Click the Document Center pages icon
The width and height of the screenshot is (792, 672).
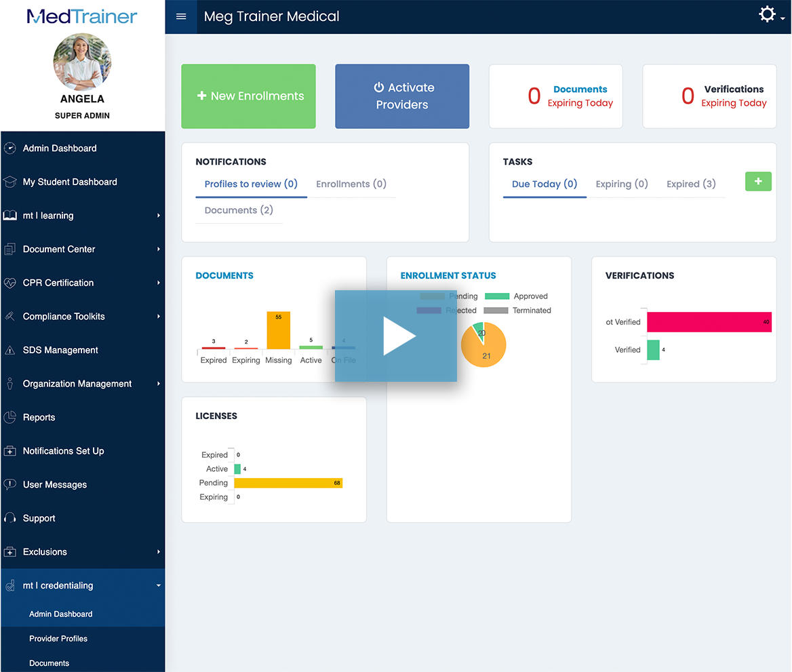(x=9, y=249)
